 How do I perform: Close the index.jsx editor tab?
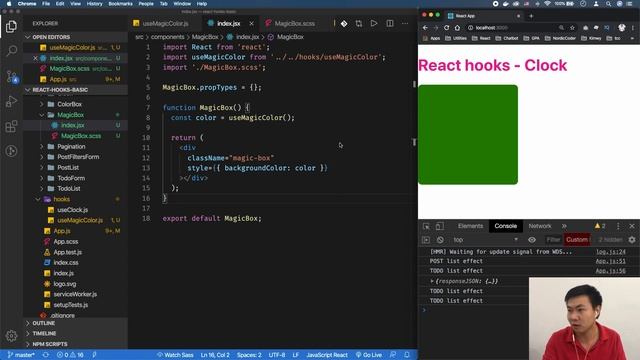coord(251,24)
